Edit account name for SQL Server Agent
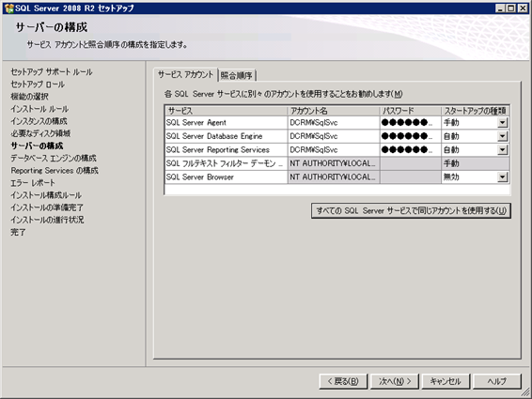This screenshot has width=532, height=399. click(334, 123)
